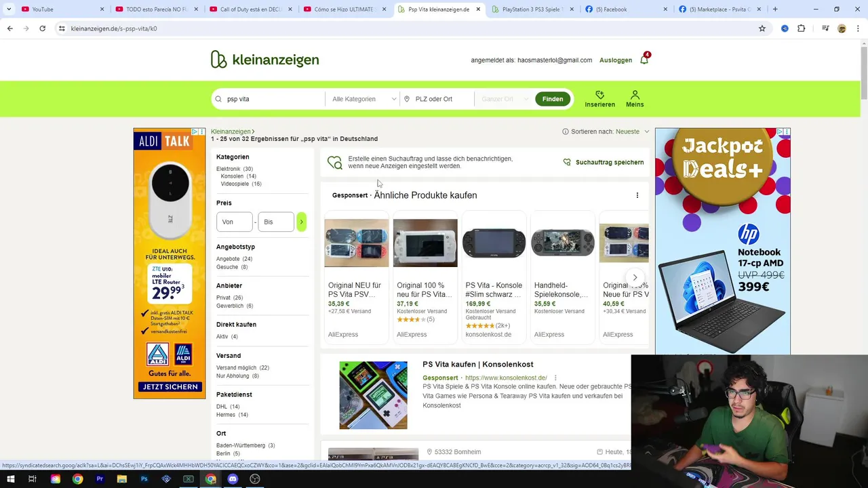Click the Ausloggen link
The width and height of the screenshot is (868, 488).
coord(616,60)
